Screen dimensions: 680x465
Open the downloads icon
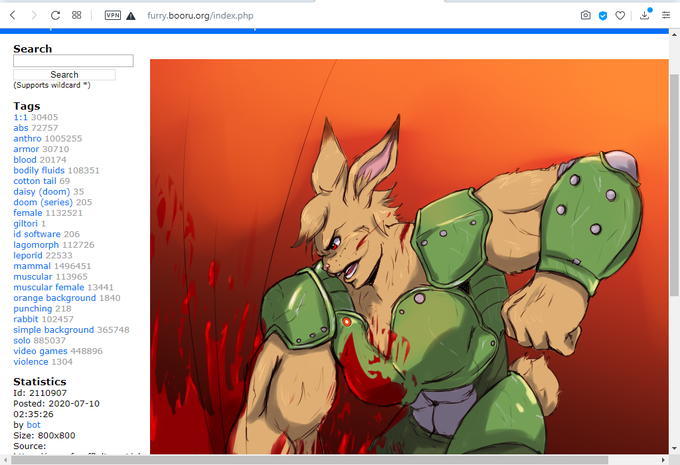point(644,15)
